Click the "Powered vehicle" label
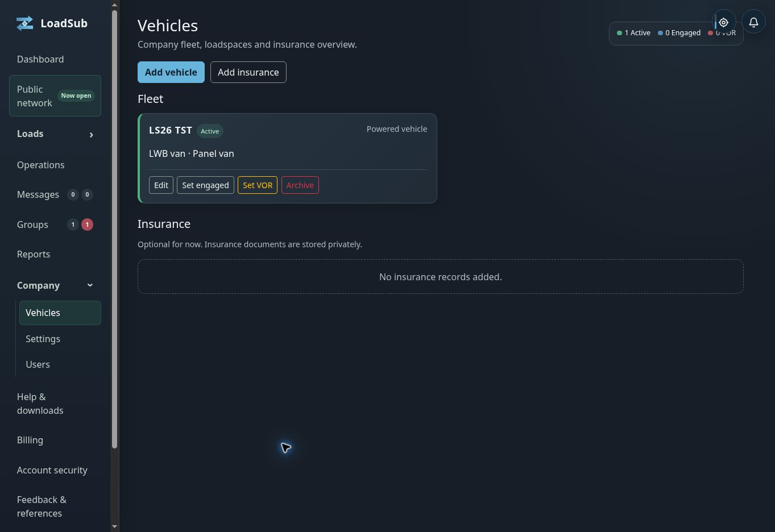775x532 pixels. [397, 129]
